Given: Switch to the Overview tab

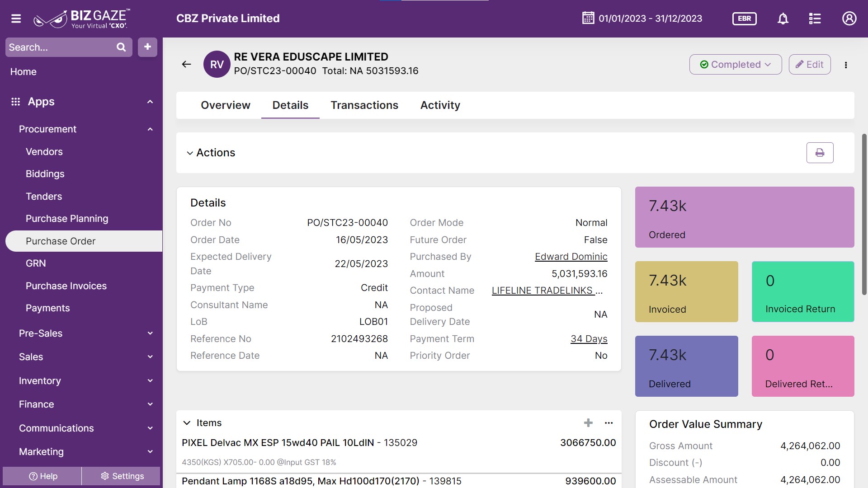Looking at the screenshot, I should [226, 105].
